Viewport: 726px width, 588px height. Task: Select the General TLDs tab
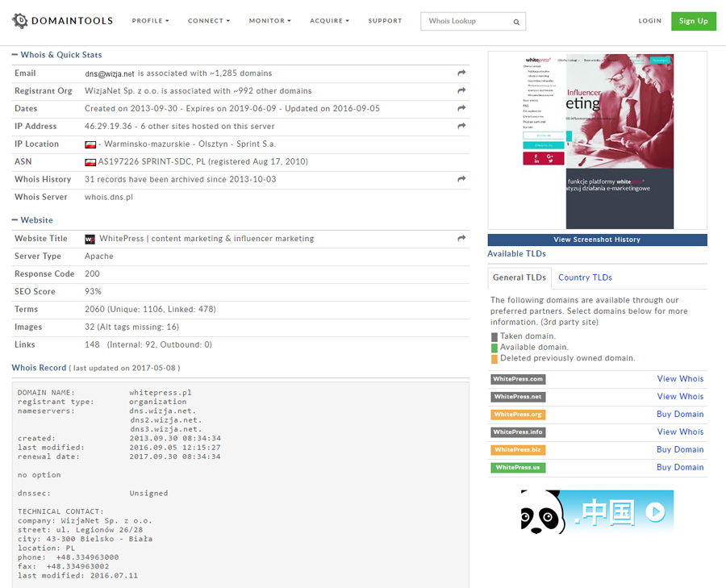pos(519,277)
